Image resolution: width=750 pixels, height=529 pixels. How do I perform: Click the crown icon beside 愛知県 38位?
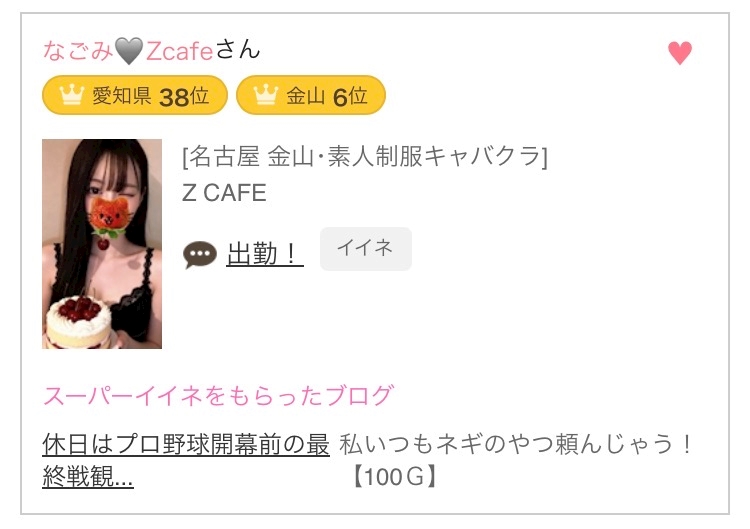pyautogui.click(x=72, y=95)
